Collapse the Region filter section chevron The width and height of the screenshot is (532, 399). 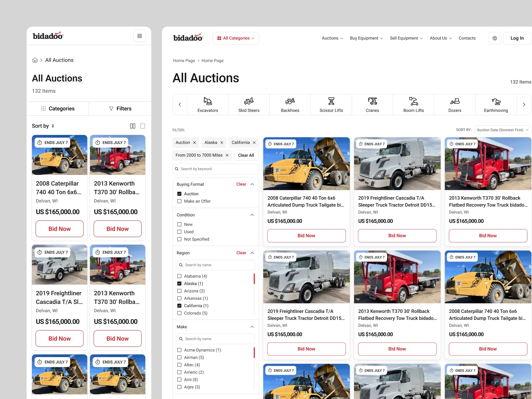(252, 253)
